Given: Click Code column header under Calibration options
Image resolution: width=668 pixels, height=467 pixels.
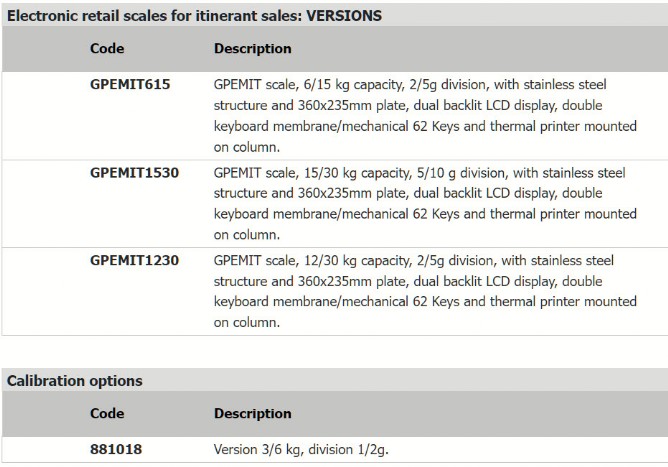Looking at the screenshot, I should coord(107,413).
